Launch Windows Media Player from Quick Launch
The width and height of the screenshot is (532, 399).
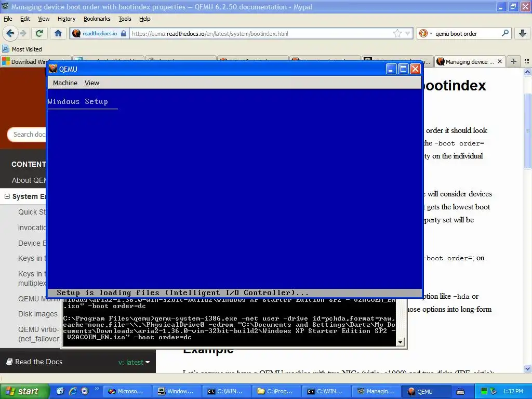85,391
